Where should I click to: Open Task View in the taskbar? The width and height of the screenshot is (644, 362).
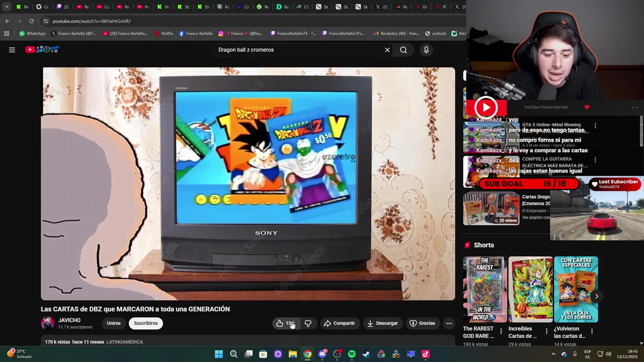pos(249,354)
